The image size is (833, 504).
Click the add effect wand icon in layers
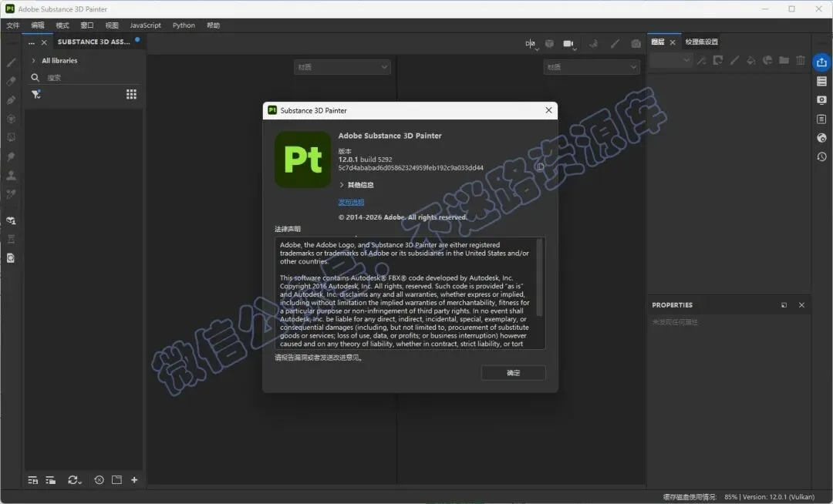tap(701, 60)
